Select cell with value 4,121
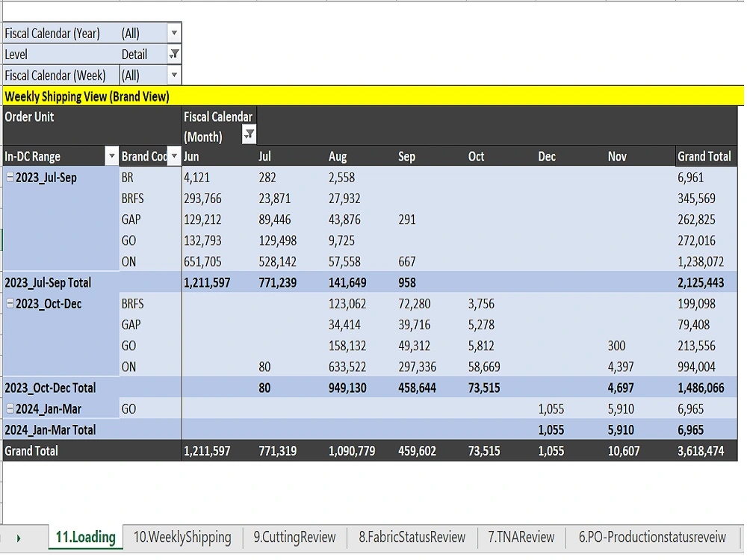The height and width of the screenshot is (560, 747). pyautogui.click(x=220, y=178)
